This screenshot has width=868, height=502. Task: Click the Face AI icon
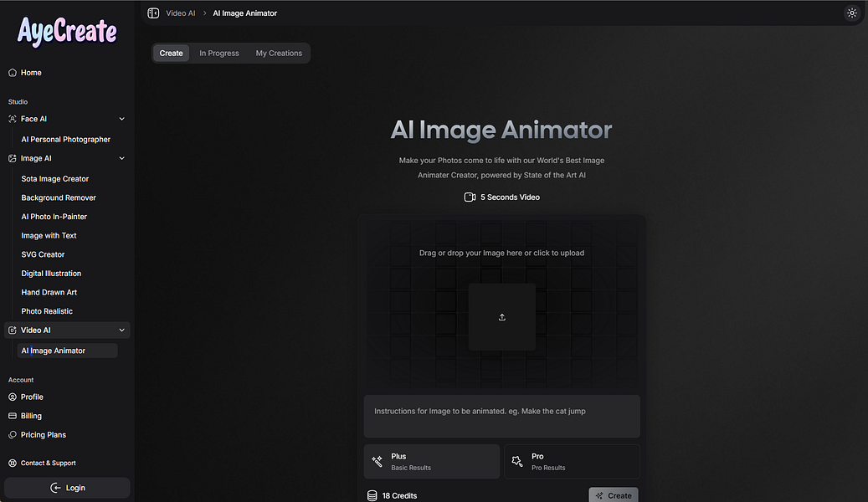[13, 119]
